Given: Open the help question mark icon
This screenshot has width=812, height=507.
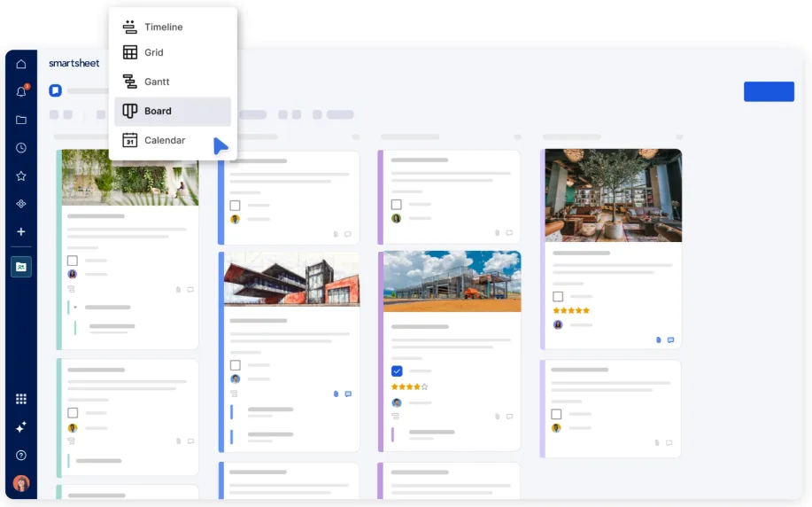Looking at the screenshot, I should tap(20, 456).
